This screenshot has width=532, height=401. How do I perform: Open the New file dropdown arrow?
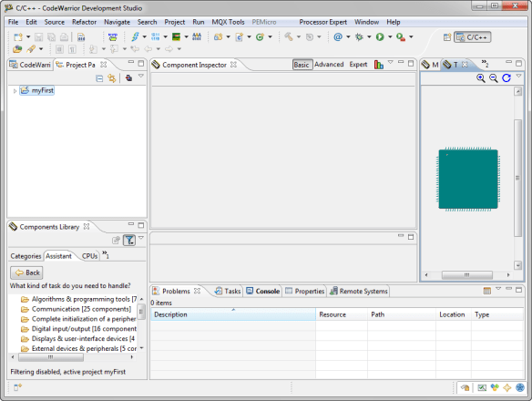[28, 37]
